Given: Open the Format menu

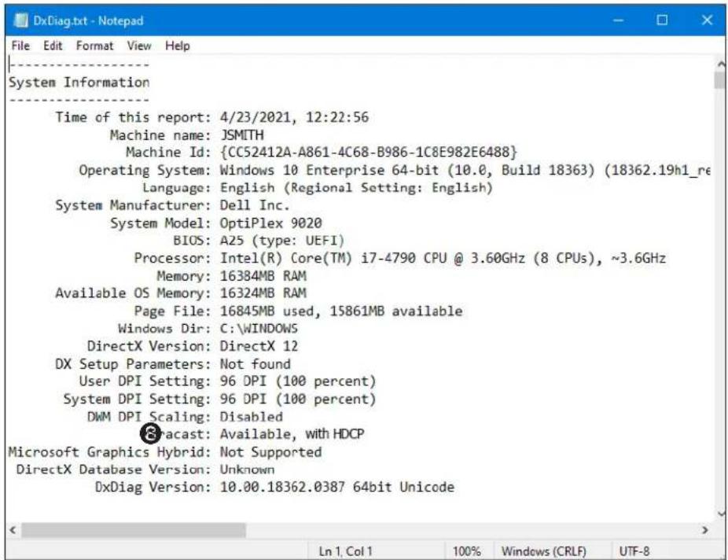Looking at the screenshot, I should coord(94,46).
